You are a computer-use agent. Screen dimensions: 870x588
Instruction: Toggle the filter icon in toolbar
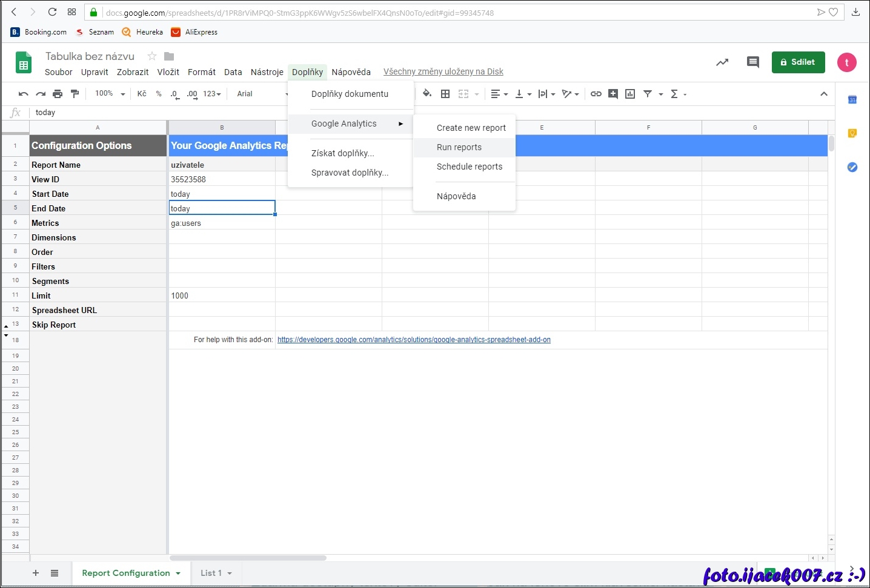tap(648, 94)
